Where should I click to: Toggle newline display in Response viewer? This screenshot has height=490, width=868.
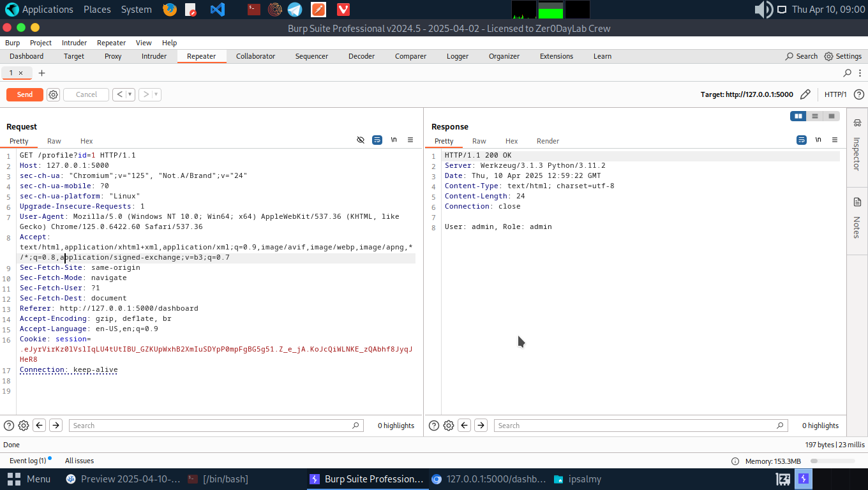(x=818, y=140)
